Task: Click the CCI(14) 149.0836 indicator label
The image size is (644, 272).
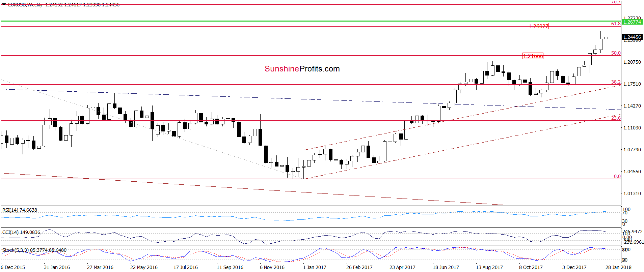Action: tap(21, 232)
